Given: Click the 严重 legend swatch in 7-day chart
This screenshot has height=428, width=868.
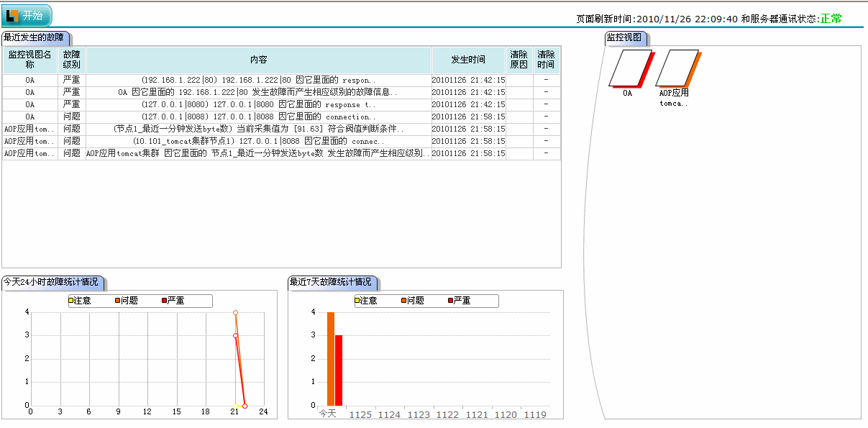Looking at the screenshot, I should [x=451, y=301].
